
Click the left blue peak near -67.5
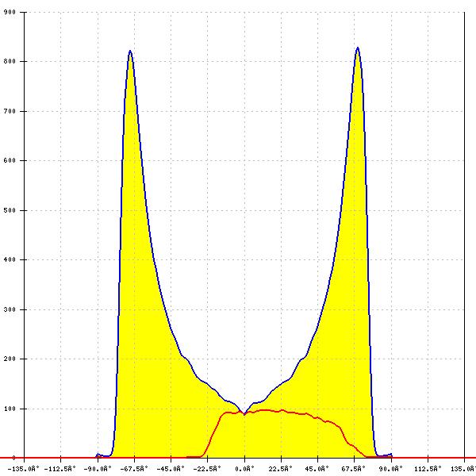click(x=130, y=52)
